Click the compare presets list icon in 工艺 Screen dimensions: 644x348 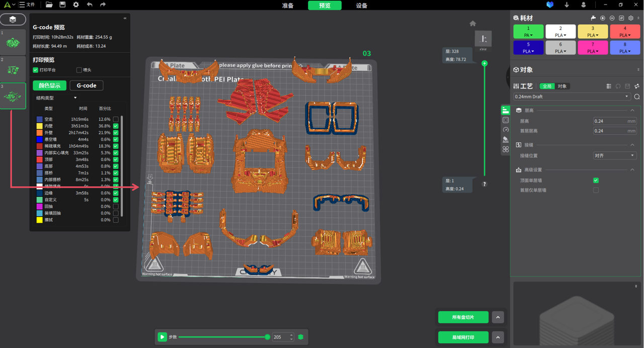tap(609, 86)
